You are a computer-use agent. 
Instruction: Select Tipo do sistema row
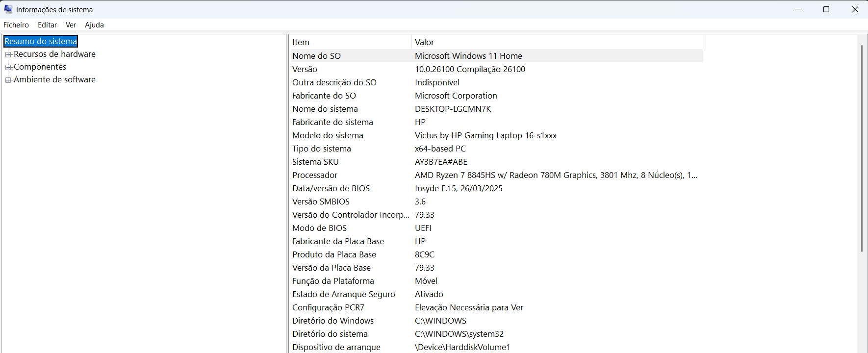pos(496,149)
